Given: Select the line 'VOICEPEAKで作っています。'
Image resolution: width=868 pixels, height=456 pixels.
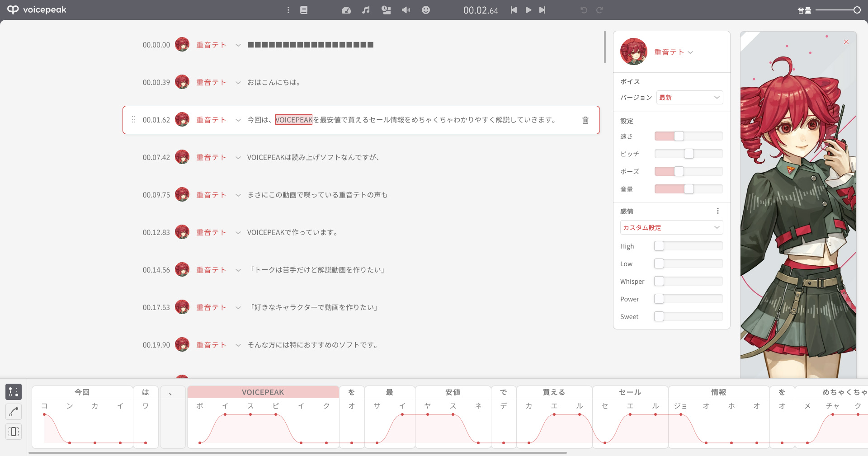Looking at the screenshot, I should point(292,233).
